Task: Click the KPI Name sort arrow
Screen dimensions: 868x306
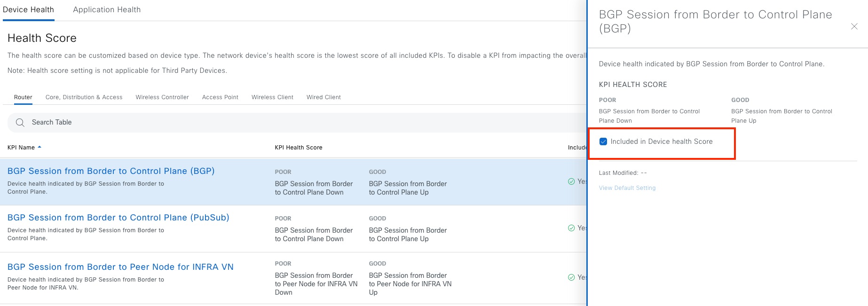Action: (x=39, y=147)
